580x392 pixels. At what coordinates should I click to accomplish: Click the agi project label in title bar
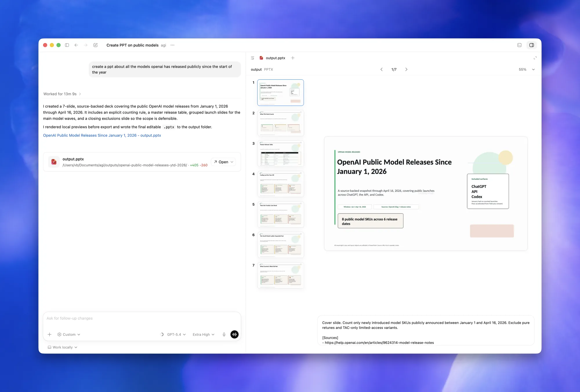[x=164, y=45]
